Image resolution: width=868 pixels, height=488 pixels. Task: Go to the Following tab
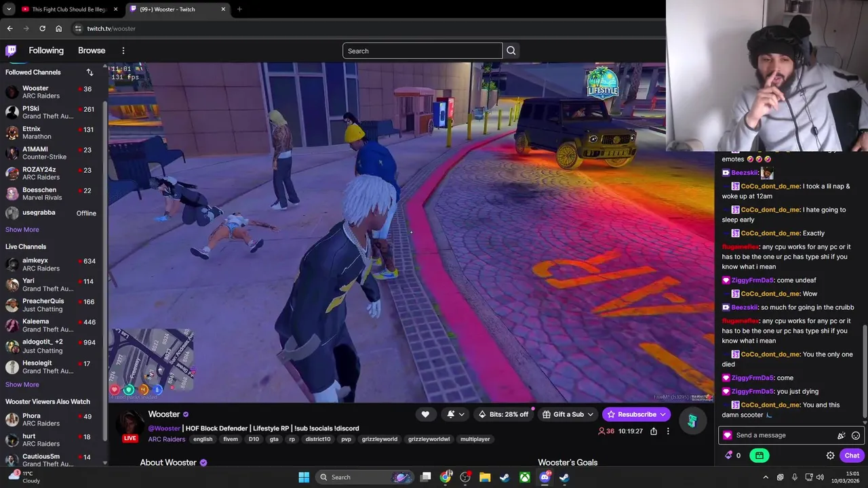[46, 51]
